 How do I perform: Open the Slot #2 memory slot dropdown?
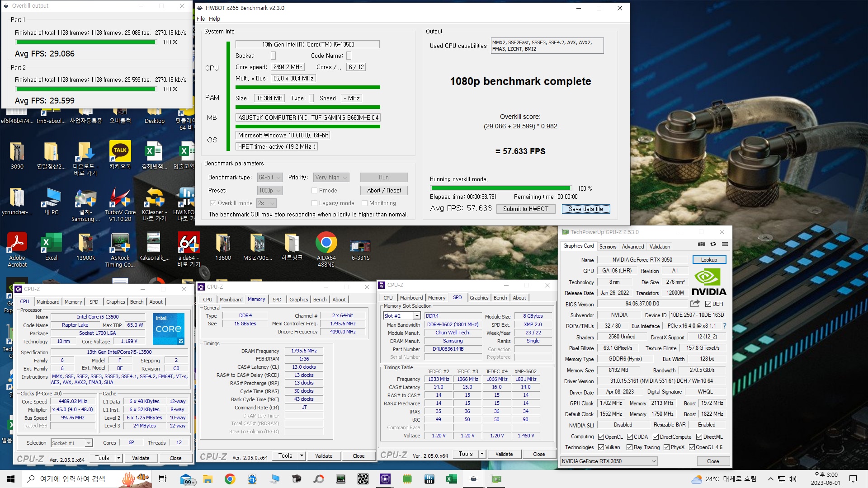[402, 316]
